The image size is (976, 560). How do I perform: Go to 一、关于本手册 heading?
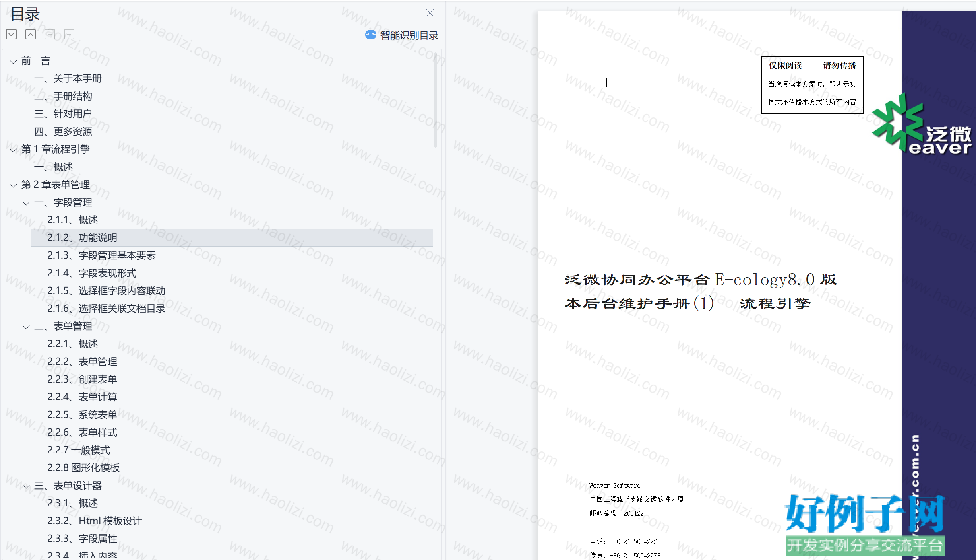[x=68, y=78]
